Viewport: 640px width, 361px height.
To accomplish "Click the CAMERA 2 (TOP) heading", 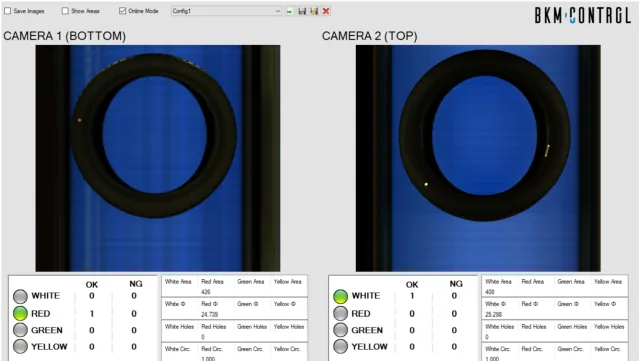I will coord(369,36).
